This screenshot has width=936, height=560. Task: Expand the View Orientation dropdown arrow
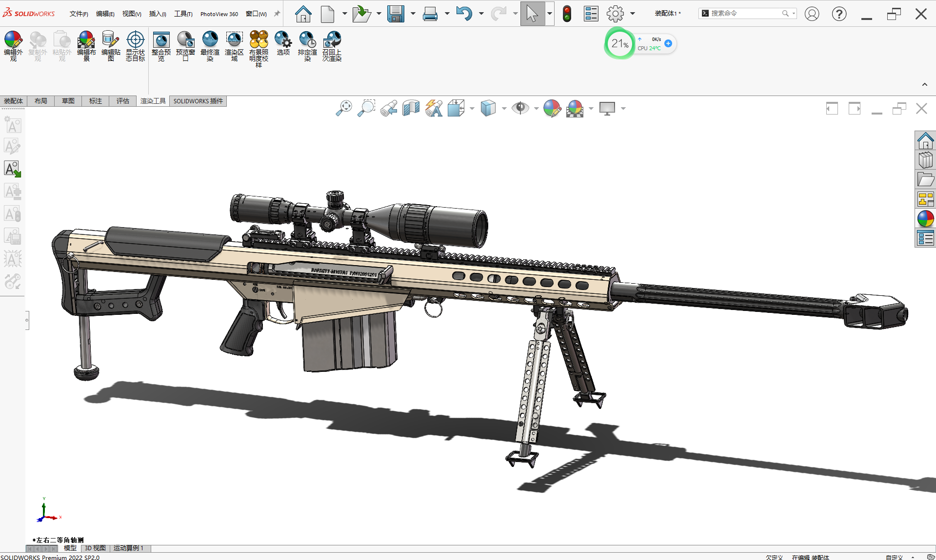[x=472, y=108]
